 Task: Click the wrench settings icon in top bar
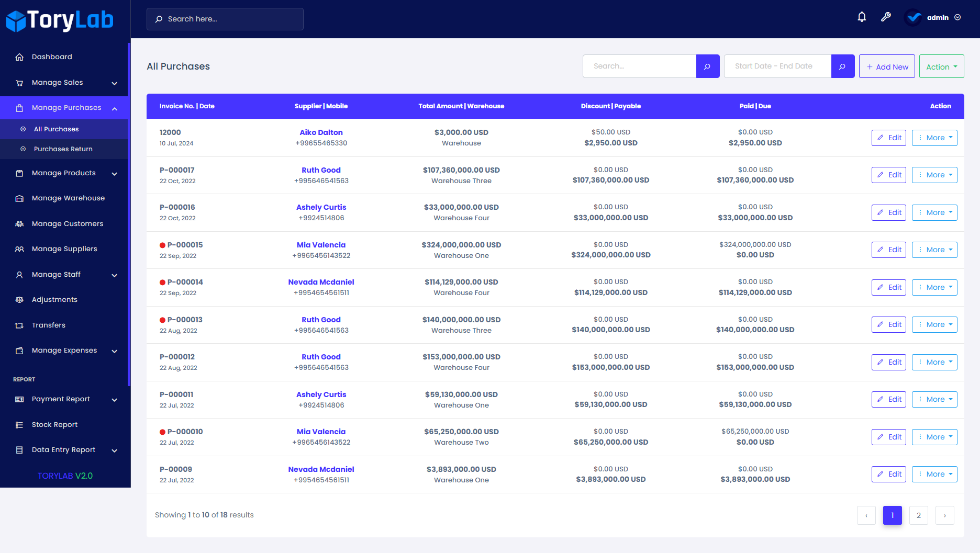[886, 17]
